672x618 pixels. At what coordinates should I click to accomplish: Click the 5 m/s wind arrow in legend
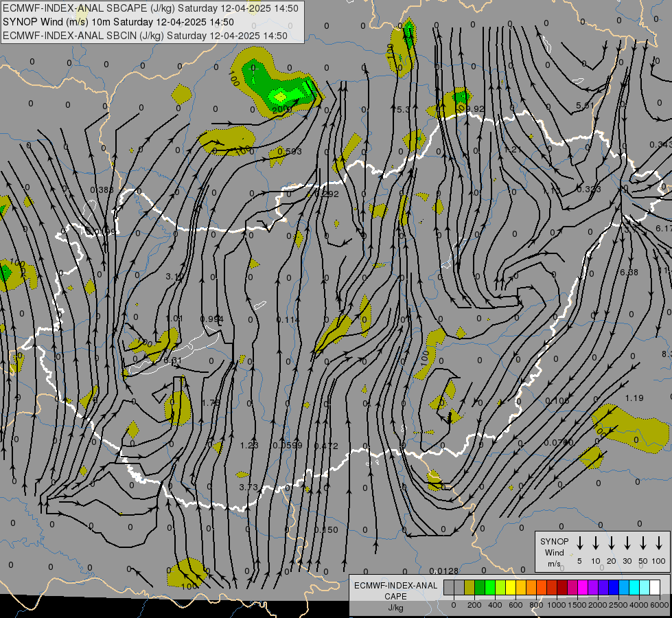(x=579, y=543)
